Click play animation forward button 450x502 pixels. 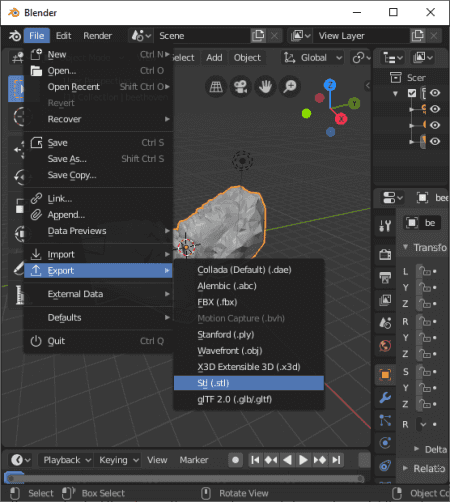[x=303, y=460]
